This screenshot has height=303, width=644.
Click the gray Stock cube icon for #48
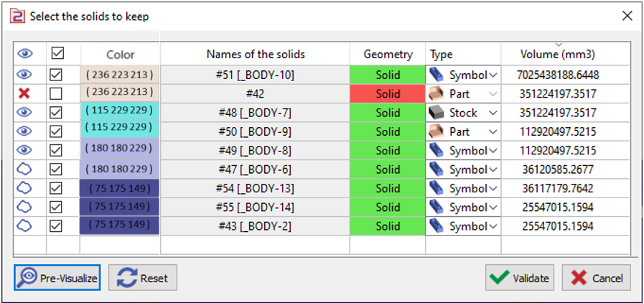tap(437, 113)
